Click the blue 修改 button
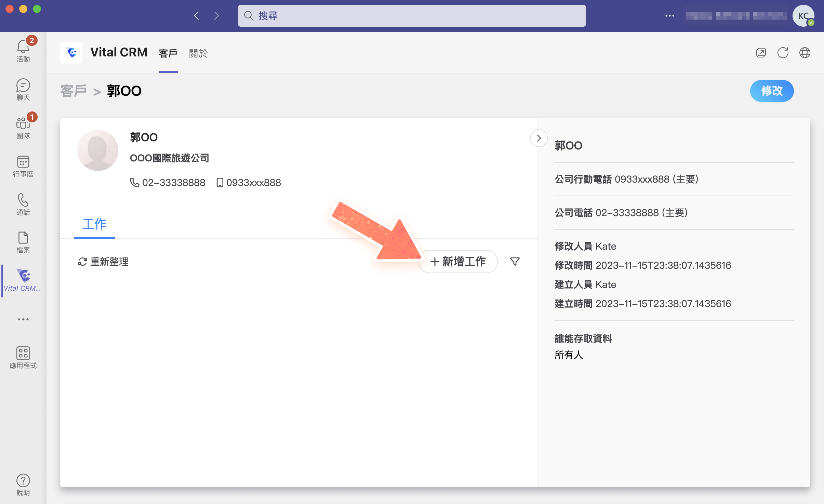The height and width of the screenshot is (504, 824). (772, 91)
